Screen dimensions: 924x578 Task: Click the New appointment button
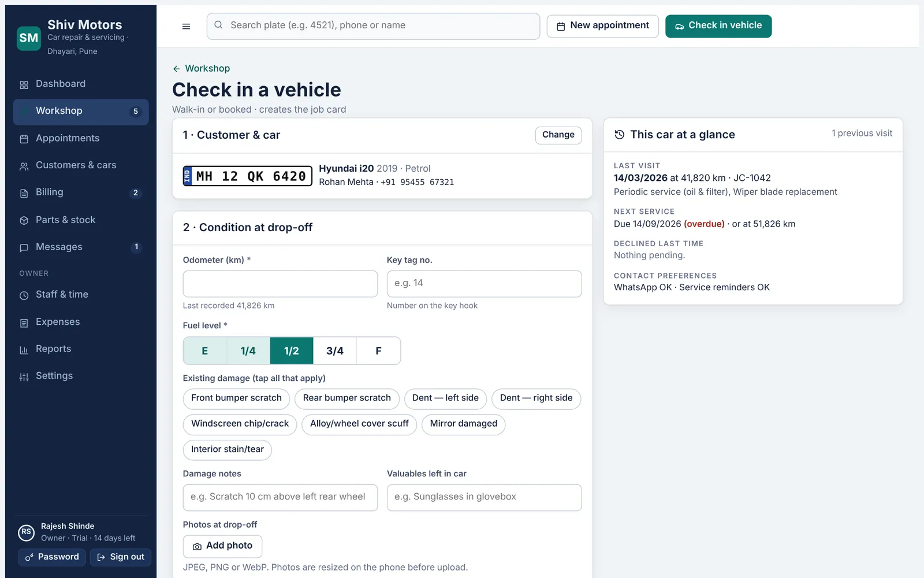tap(602, 26)
